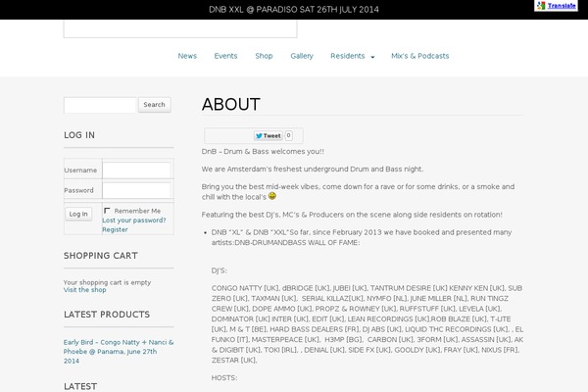The image size is (588, 392).
Task: Click into the Password field
Action: [136, 190]
